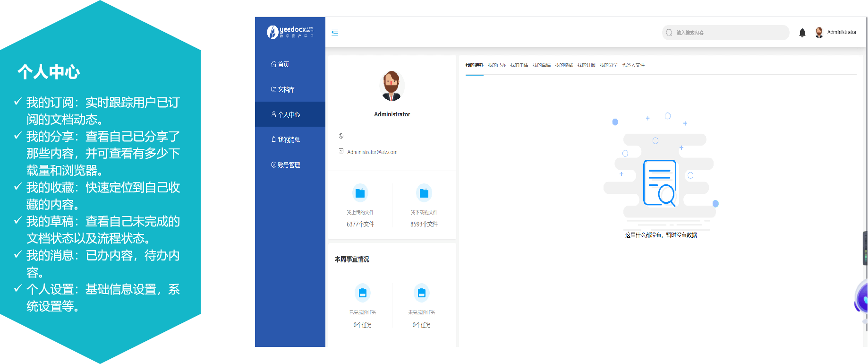
Task: Open the Administrator username dropdown
Action: tap(842, 33)
